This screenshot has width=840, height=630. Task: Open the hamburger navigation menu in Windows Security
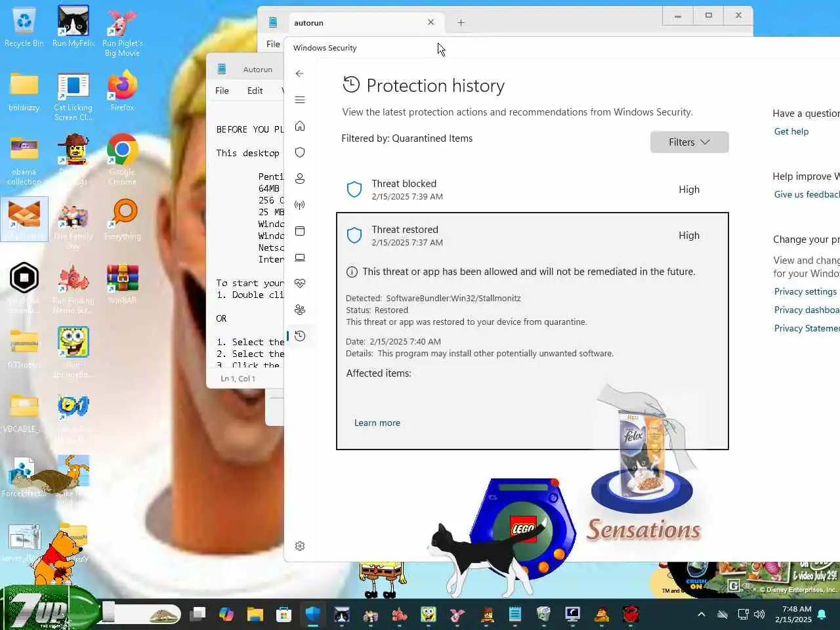click(x=300, y=100)
